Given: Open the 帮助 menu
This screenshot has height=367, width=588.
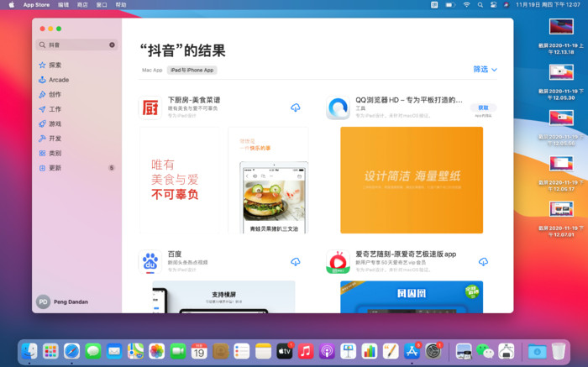Looking at the screenshot, I should coord(121,5).
